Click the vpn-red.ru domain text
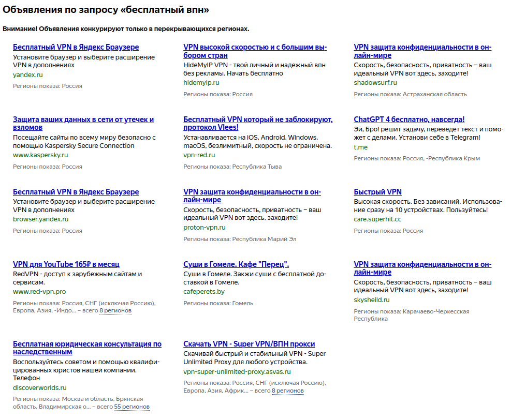 (199, 155)
